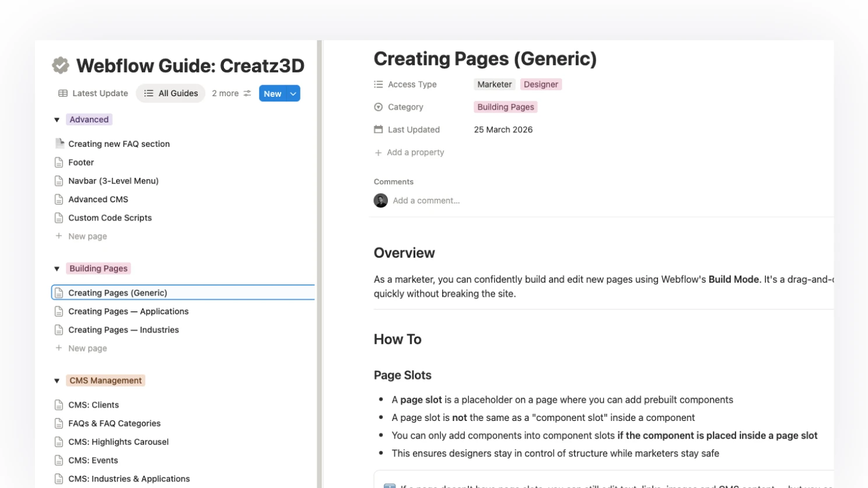The width and height of the screenshot is (868, 488).
Task: Click the Add a comment field
Action: pos(426,201)
